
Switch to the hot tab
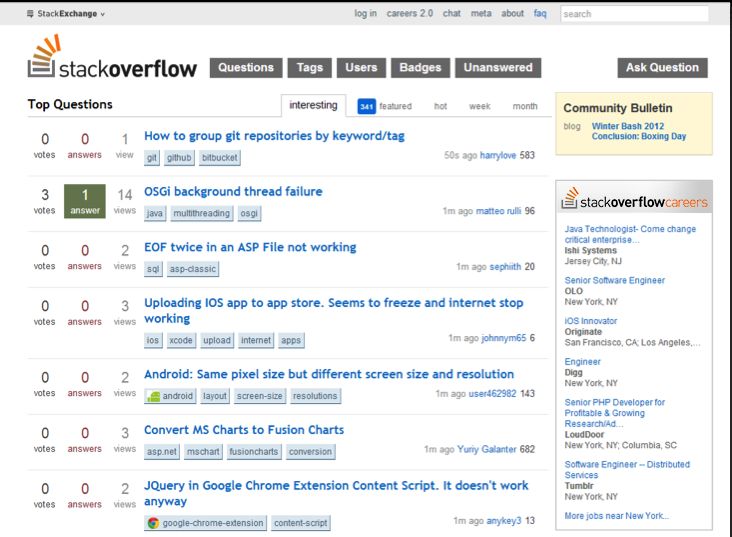pyautogui.click(x=440, y=106)
